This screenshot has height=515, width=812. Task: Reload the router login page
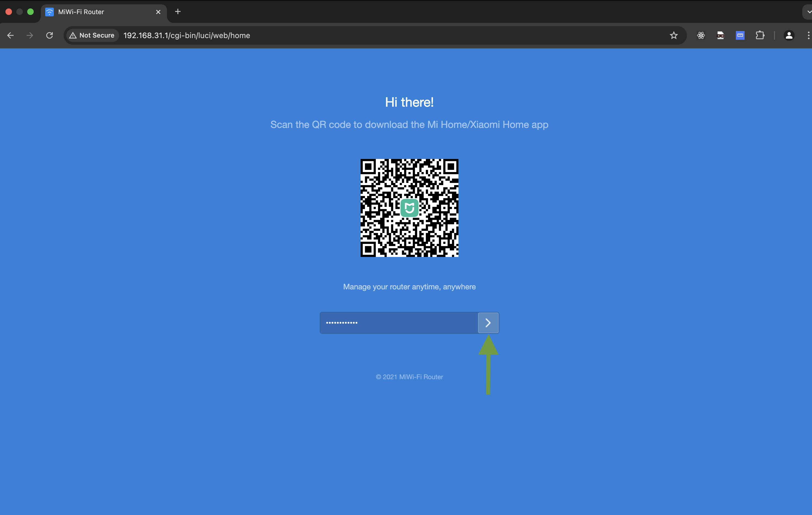tap(49, 35)
